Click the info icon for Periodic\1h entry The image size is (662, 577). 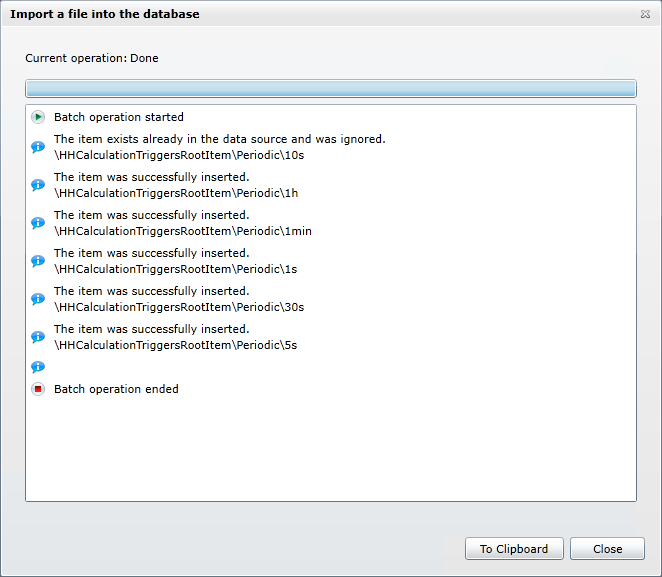click(38, 185)
